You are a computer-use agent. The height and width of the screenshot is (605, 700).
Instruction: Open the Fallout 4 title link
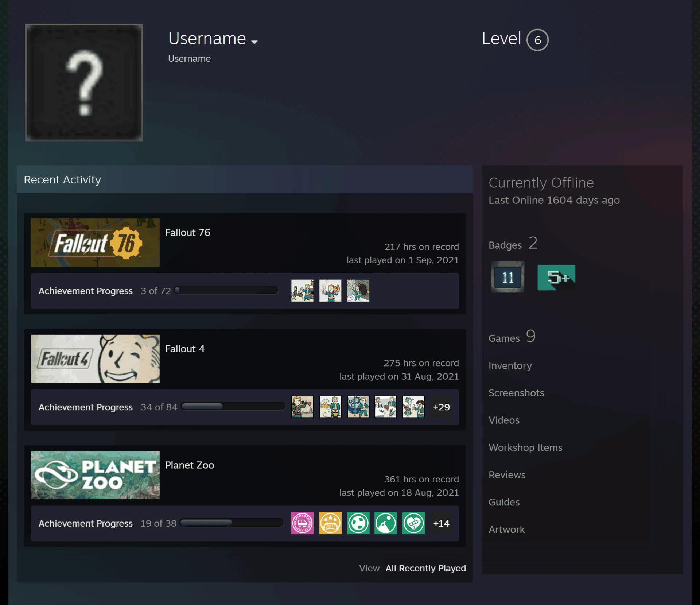click(185, 349)
